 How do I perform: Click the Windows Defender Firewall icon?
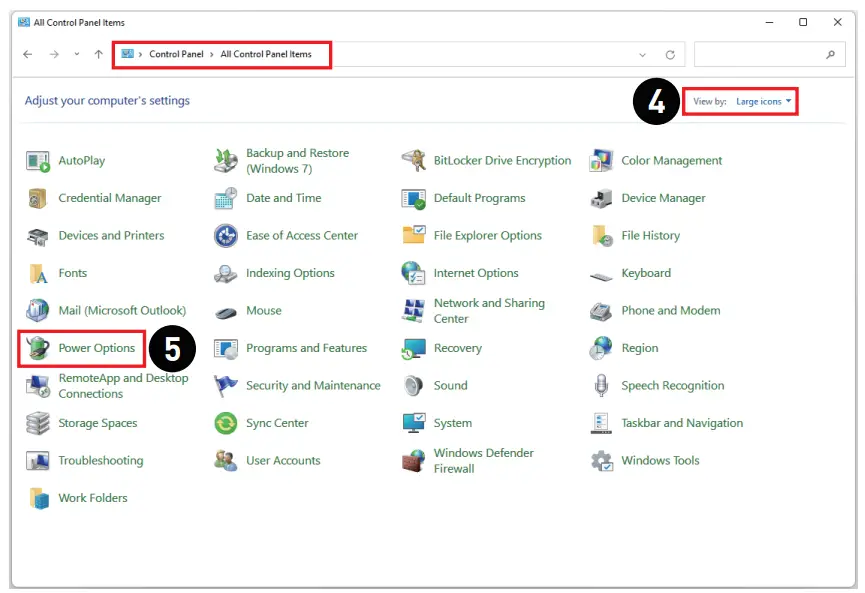coord(413,461)
